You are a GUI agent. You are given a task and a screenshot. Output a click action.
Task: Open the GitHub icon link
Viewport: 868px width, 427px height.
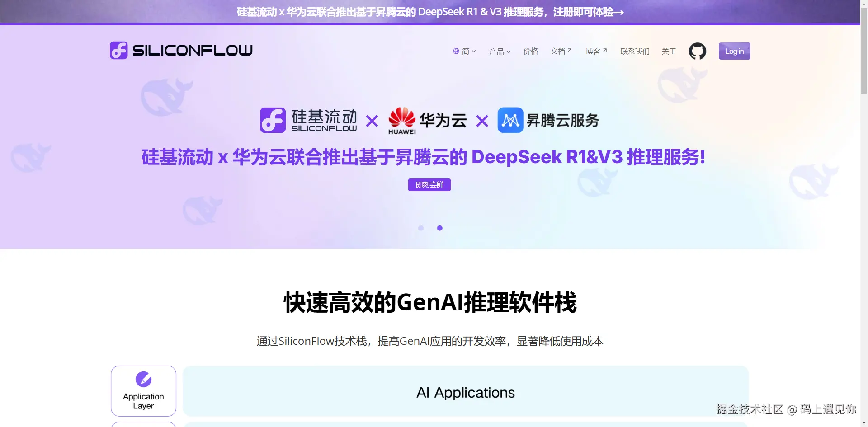(x=697, y=51)
